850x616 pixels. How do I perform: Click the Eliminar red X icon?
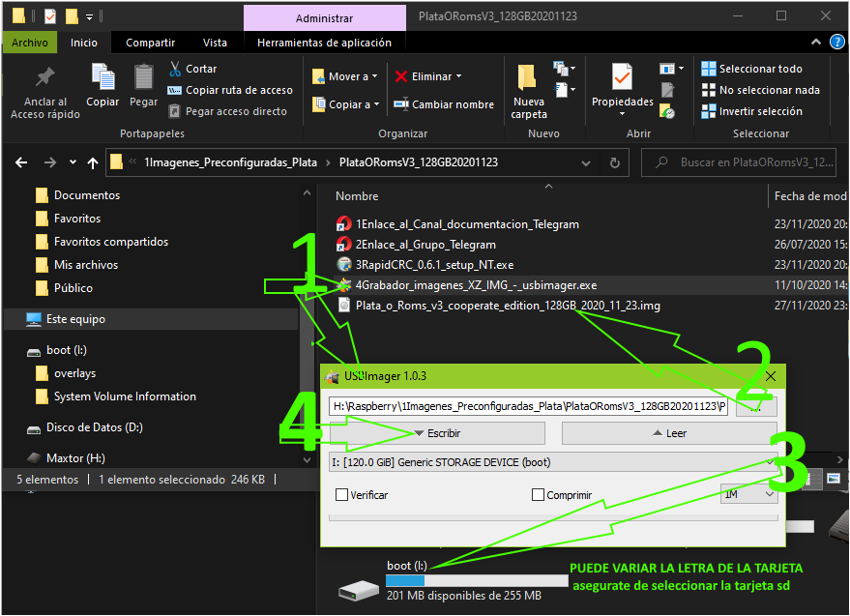coord(401,76)
